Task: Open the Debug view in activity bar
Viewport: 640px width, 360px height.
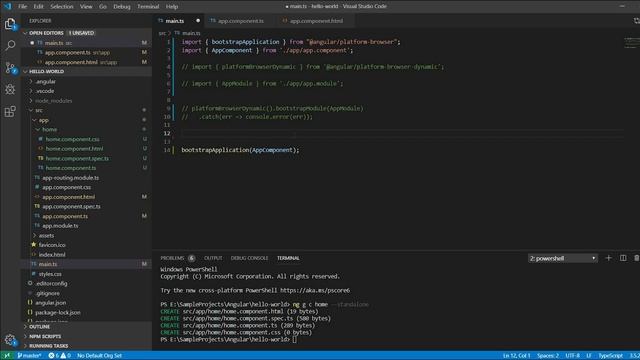Action: tap(10, 89)
